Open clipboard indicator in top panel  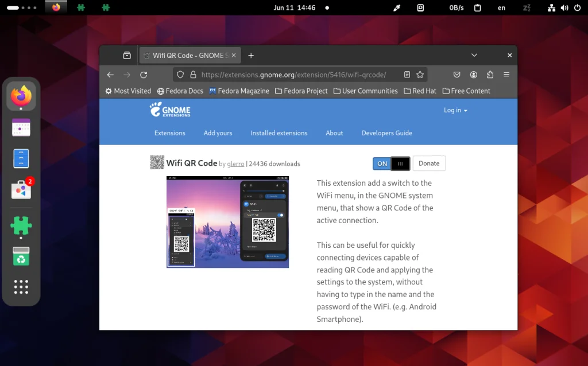(x=477, y=7)
